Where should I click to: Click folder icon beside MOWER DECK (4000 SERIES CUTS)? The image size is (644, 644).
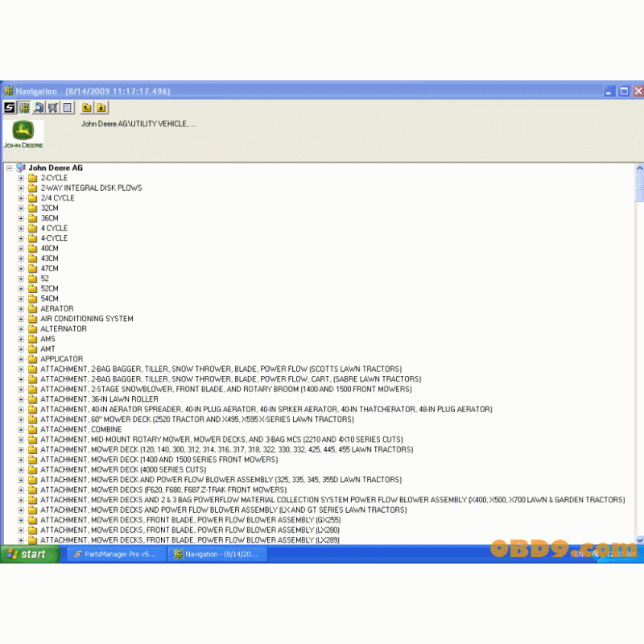33,470
